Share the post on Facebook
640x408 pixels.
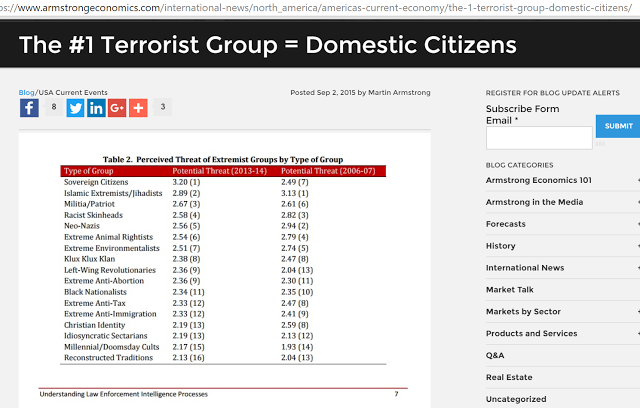coord(29,108)
